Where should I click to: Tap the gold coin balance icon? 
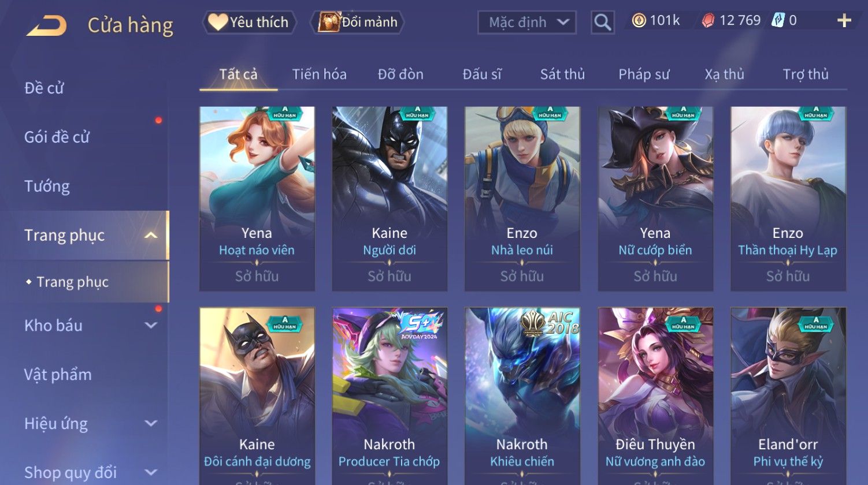(x=639, y=21)
